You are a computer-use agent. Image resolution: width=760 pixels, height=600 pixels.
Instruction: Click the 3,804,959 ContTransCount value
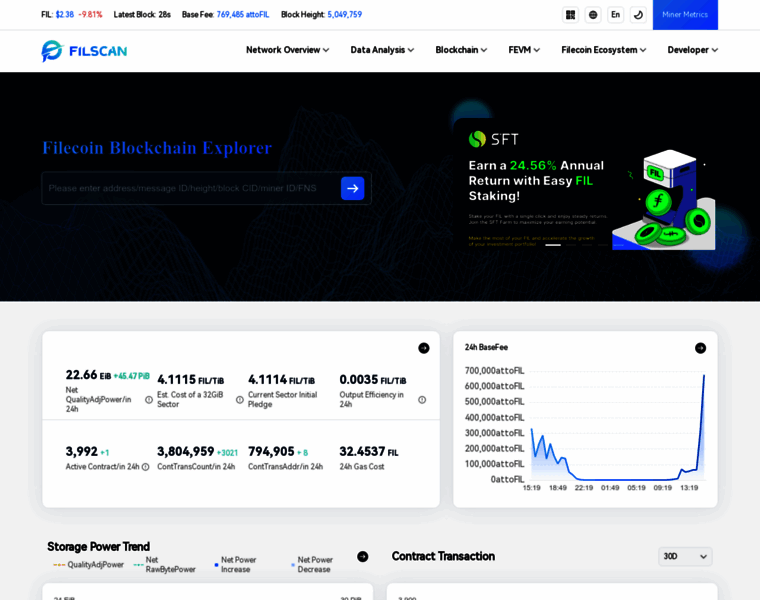tap(186, 452)
